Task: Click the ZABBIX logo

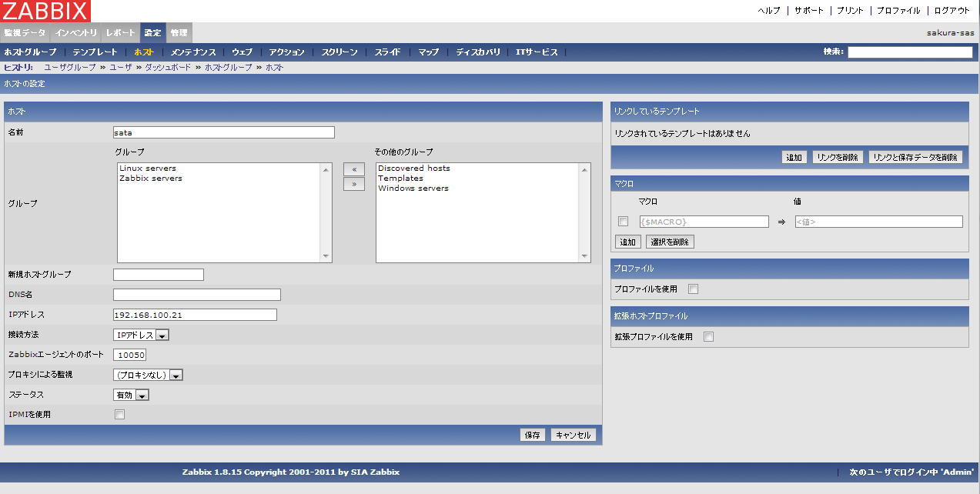Action: pyautogui.click(x=45, y=11)
